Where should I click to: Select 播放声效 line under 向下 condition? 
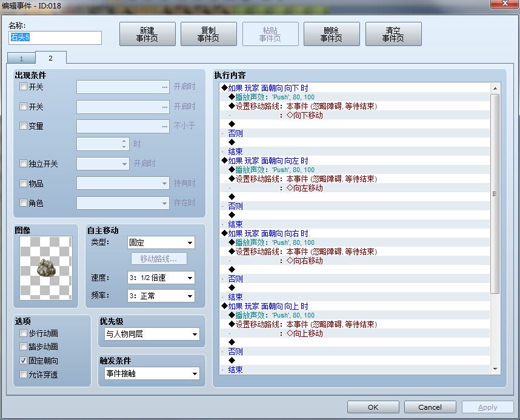[355, 97]
